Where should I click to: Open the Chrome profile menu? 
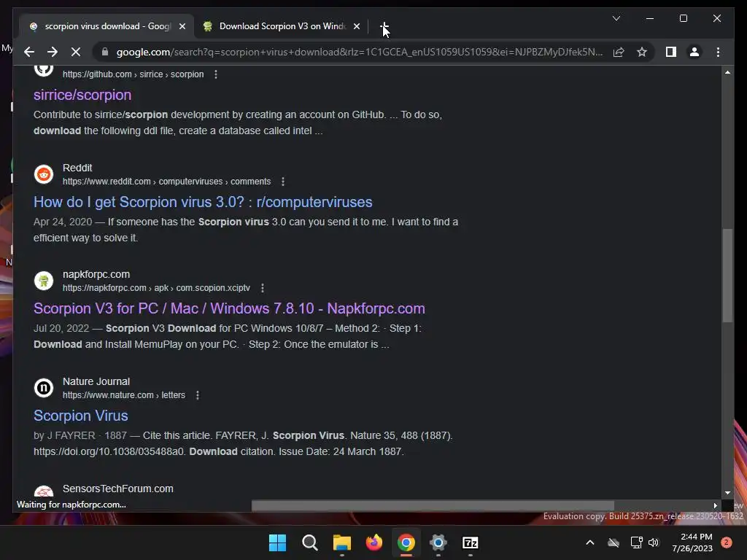(694, 52)
